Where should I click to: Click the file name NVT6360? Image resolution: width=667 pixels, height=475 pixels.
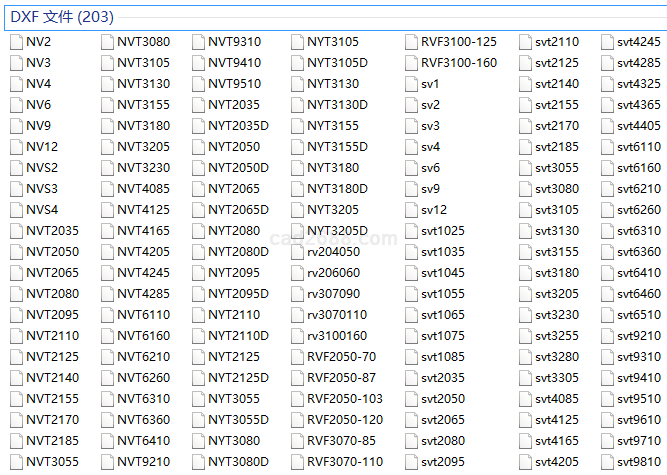click(x=143, y=420)
